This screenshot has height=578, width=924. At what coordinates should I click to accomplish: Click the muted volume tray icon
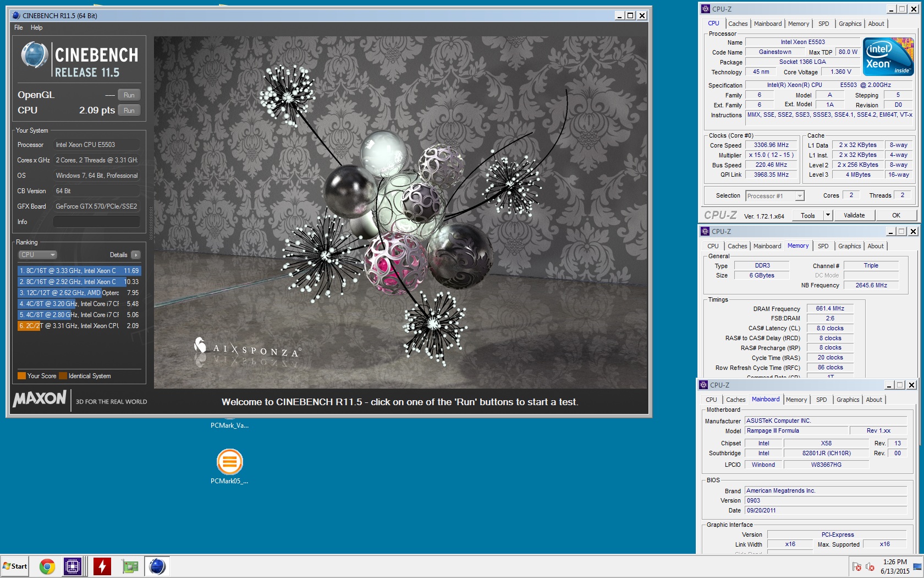point(870,566)
